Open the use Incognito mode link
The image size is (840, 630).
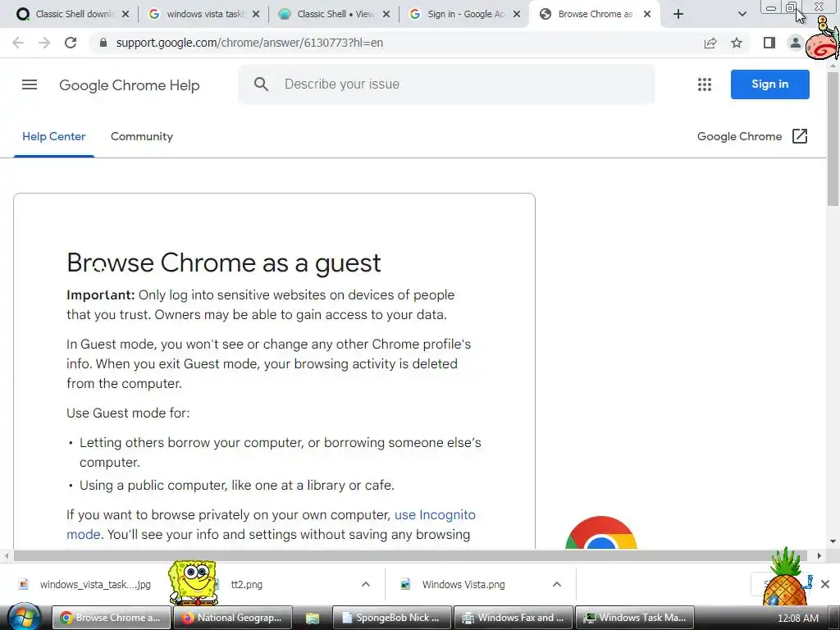pyautogui.click(x=435, y=515)
